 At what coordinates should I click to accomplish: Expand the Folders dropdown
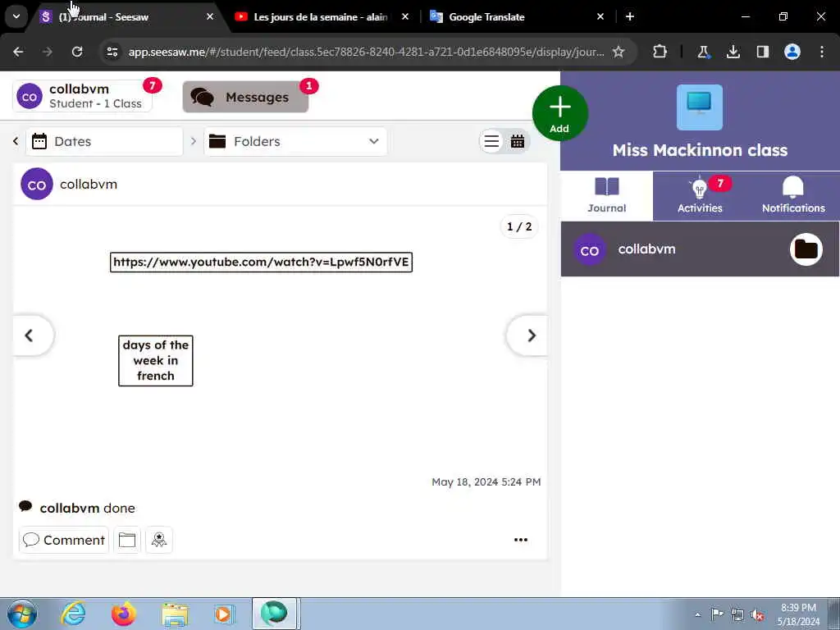pyautogui.click(x=295, y=141)
